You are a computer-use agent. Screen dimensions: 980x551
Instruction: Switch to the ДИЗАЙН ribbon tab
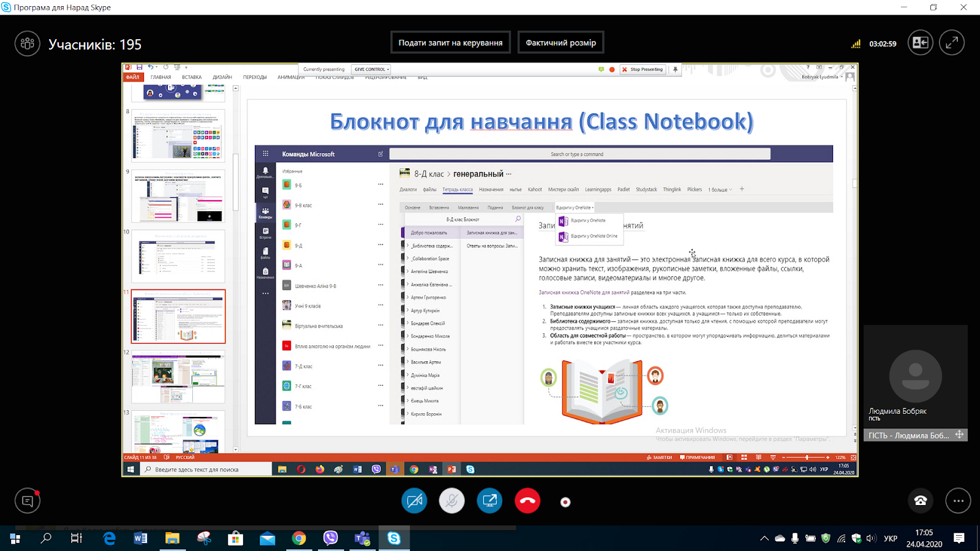coord(222,77)
